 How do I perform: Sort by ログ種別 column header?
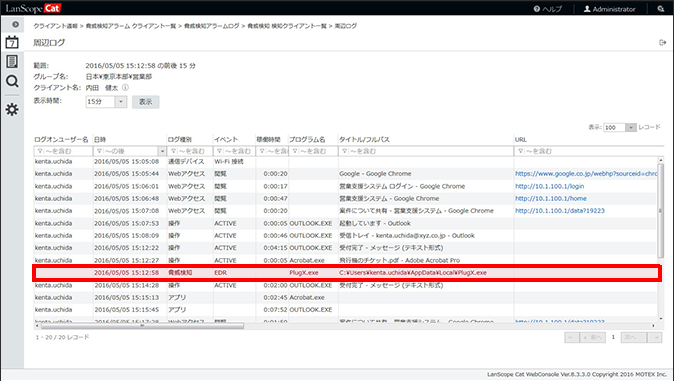180,139
